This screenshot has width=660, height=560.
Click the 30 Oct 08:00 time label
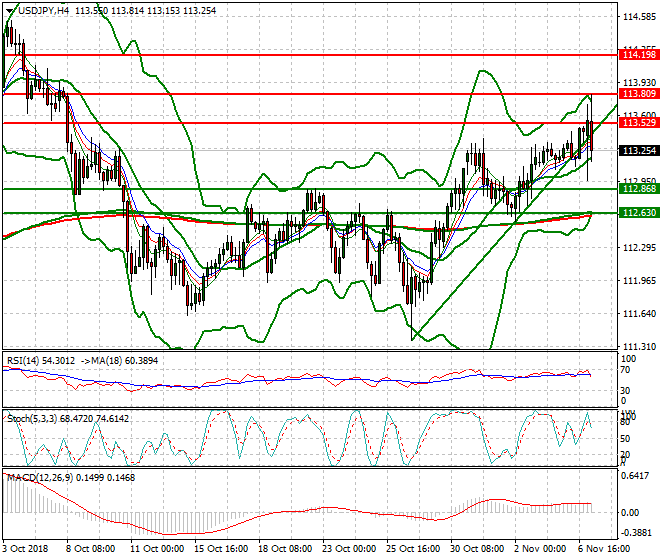point(477,549)
